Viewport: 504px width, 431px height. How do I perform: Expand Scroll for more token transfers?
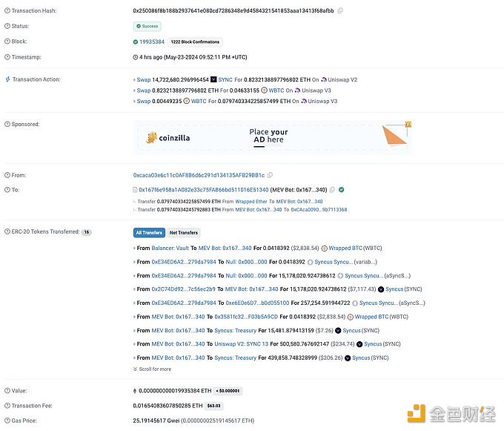point(153,369)
